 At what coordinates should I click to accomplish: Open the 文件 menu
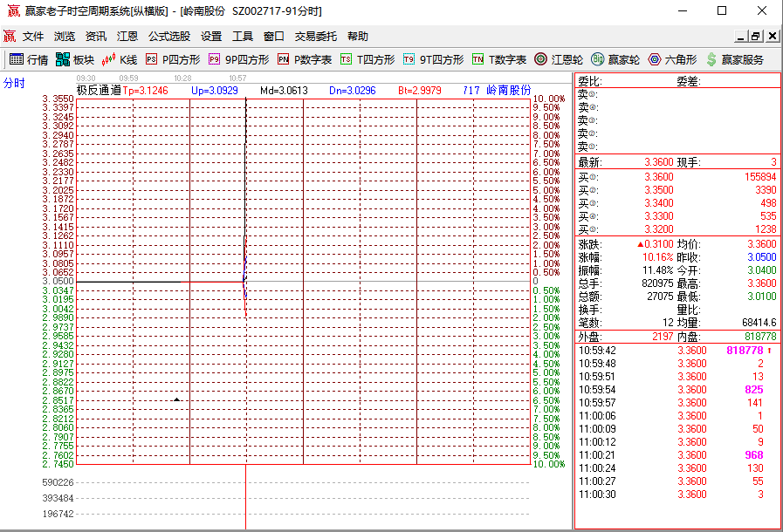point(33,37)
